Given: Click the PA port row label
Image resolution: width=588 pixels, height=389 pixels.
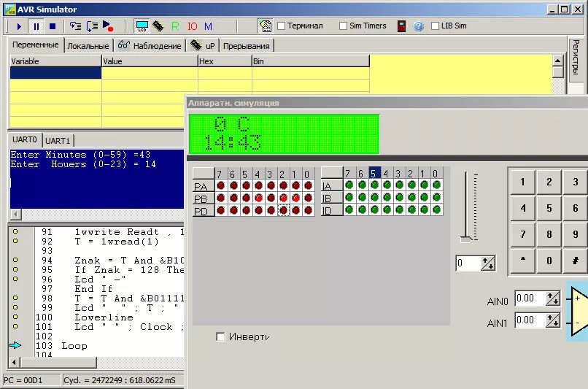Looking at the screenshot, I should 204,185.
